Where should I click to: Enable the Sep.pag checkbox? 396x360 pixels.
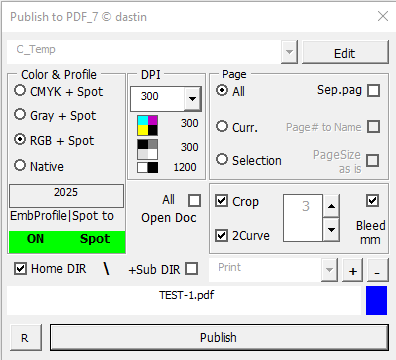pos(373,90)
